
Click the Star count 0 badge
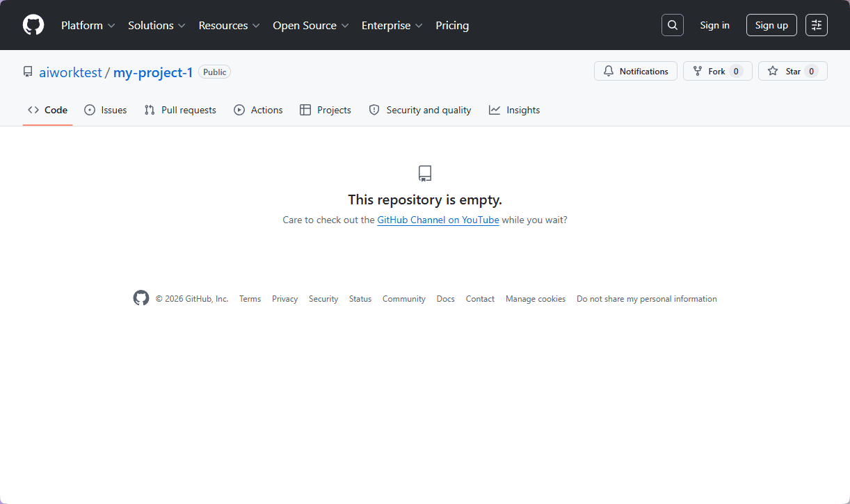[811, 71]
